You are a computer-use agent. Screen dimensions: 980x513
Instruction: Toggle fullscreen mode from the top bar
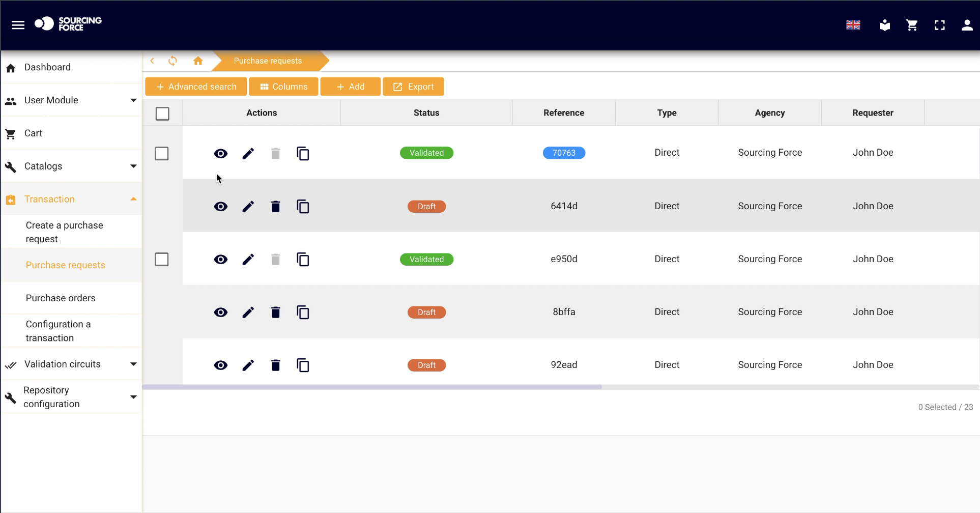(x=940, y=25)
